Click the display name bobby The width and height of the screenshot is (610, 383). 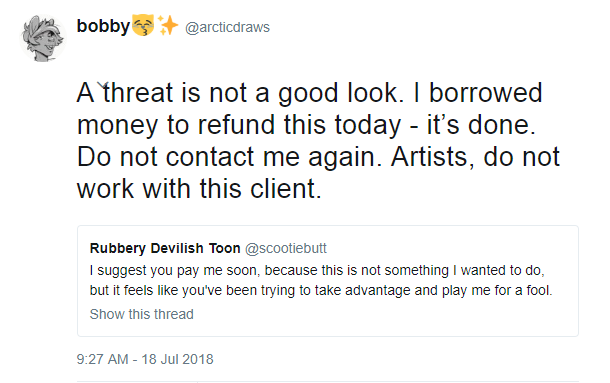tap(103, 26)
